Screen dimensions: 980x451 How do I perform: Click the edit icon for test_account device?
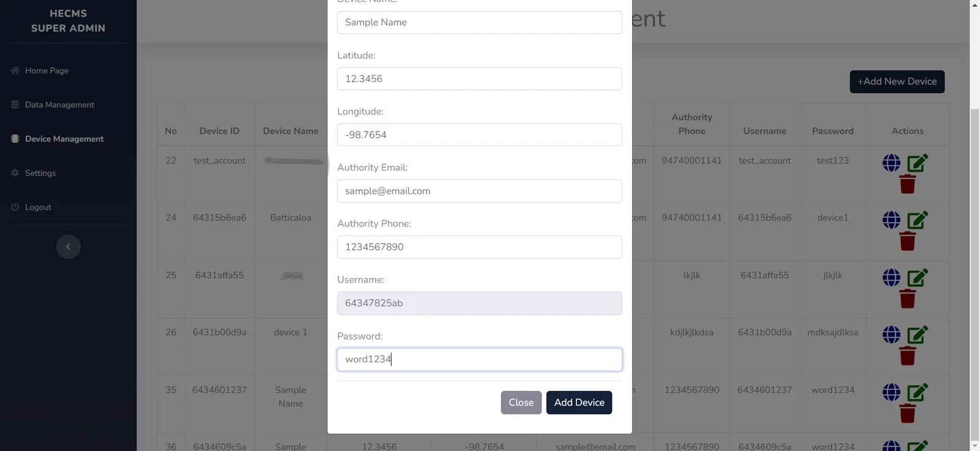[x=917, y=163]
